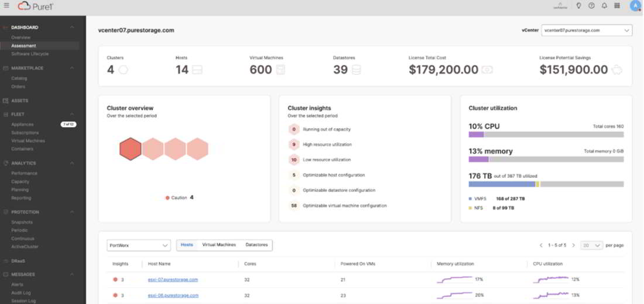644x304 pixels.
Task: Sort by the Host Name column header
Action: click(x=159, y=264)
